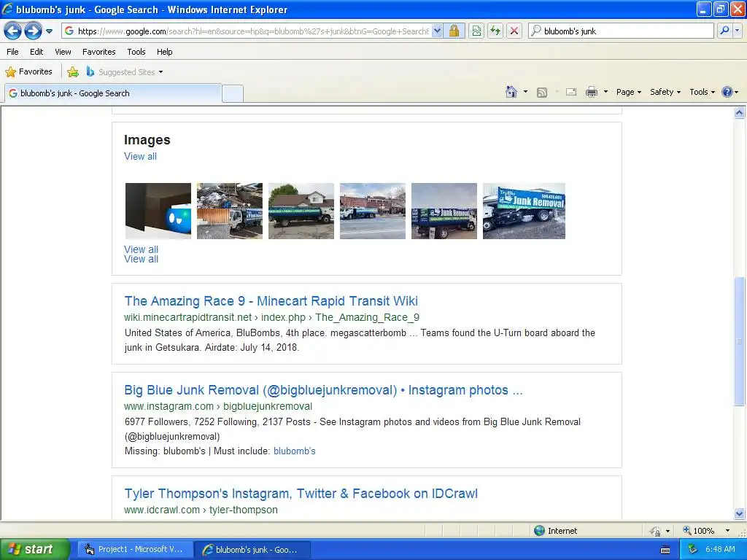Open the Edit menu
This screenshot has height=560, width=747.
pos(36,52)
